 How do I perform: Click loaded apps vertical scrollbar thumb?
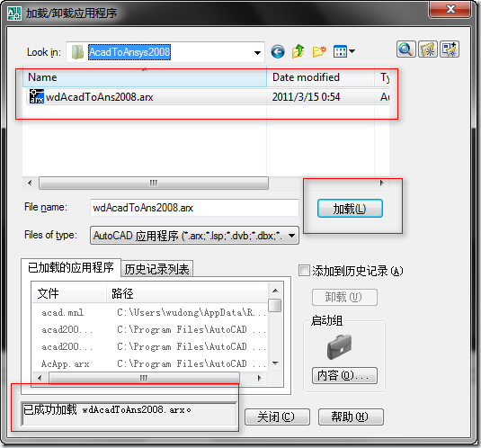point(275,305)
